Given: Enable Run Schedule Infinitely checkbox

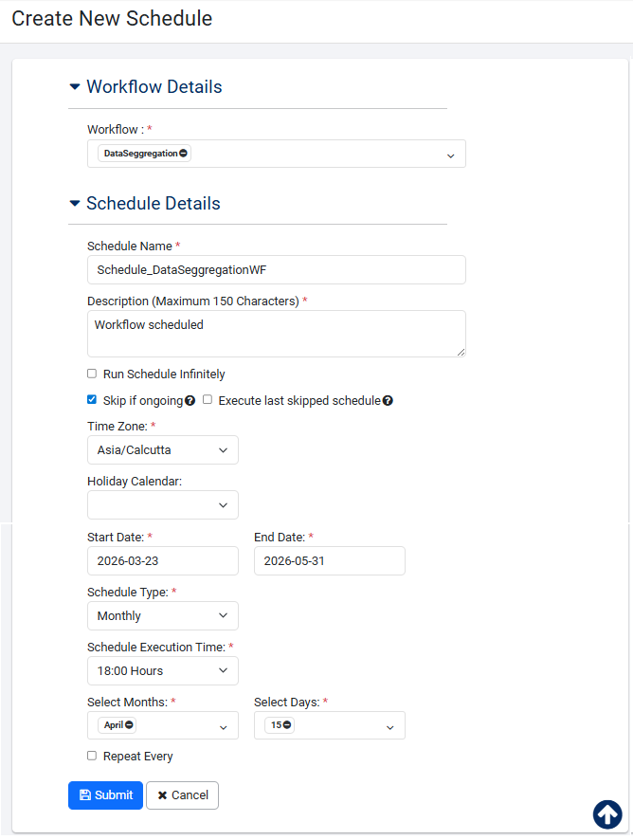Looking at the screenshot, I should click(92, 374).
